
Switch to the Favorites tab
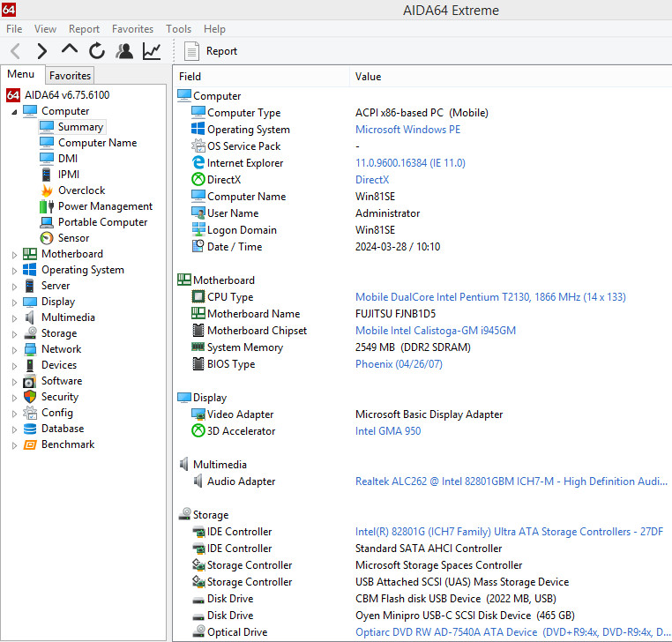(x=70, y=76)
